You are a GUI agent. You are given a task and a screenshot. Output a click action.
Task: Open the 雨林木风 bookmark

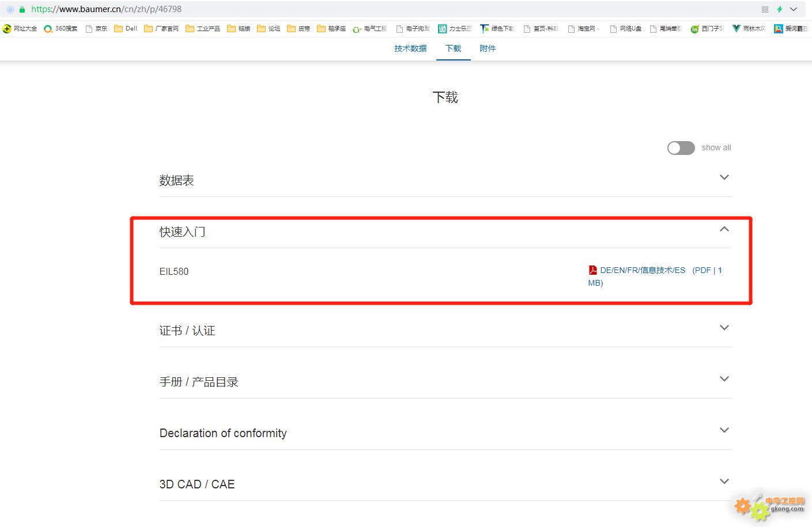pyautogui.click(x=749, y=28)
